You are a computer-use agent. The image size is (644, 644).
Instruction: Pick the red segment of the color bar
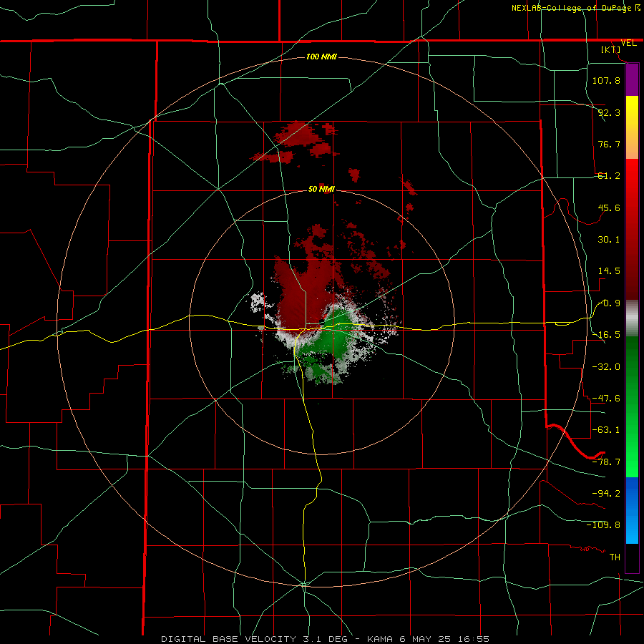pos(632,229)
